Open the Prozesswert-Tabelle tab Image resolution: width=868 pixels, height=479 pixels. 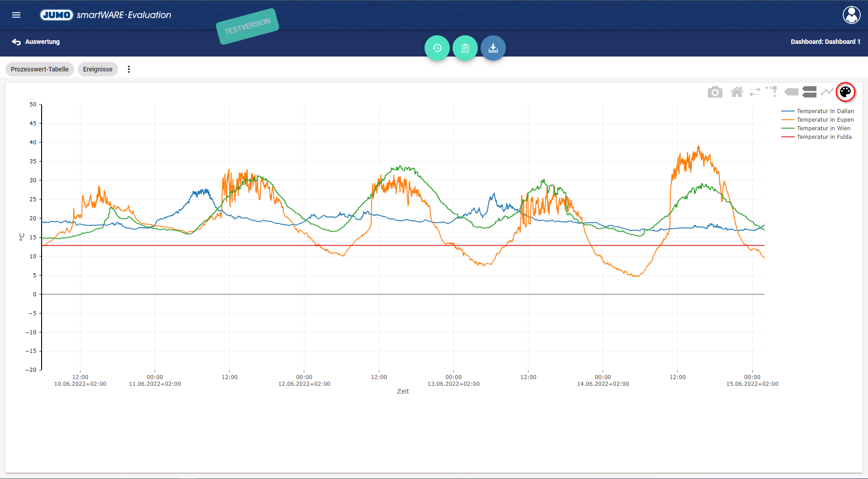(40, 69)
